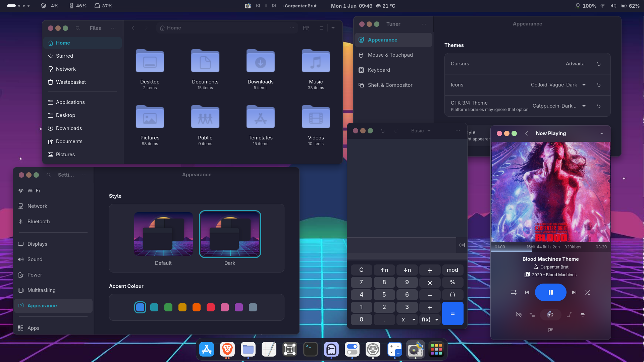The image size is (644, 362).
Task: Open the App Store icon in dock
Action: (207, 350)
